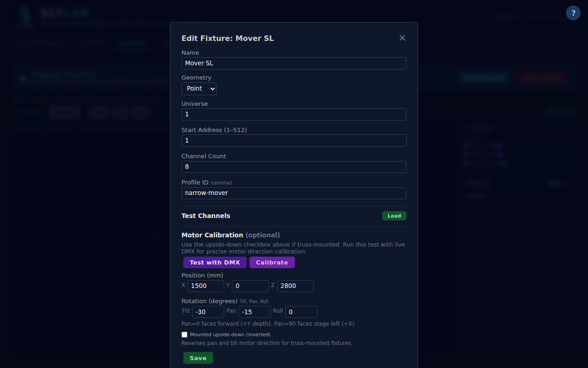The height and width of the screenshot is (368, 588).
Task: Click the Pan rotation field showing -15
Action: coord(254,312)
